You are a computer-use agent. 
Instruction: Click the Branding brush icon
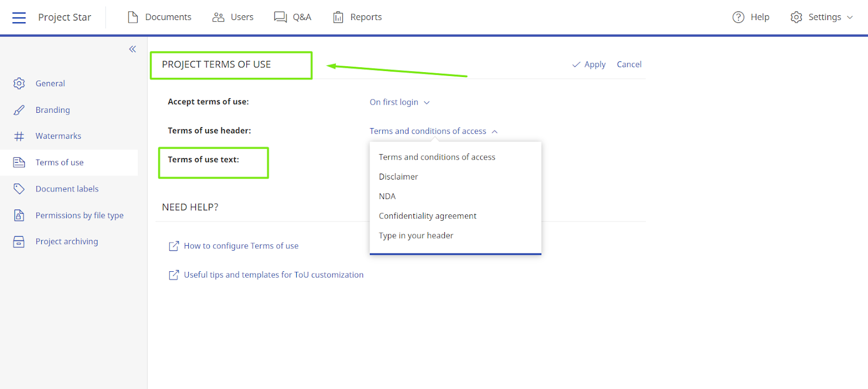point(19,110)
